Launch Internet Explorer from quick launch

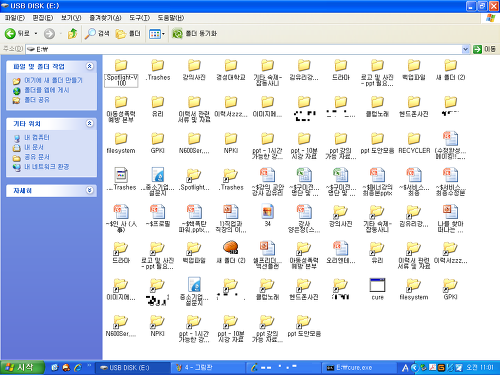point(78,368)
